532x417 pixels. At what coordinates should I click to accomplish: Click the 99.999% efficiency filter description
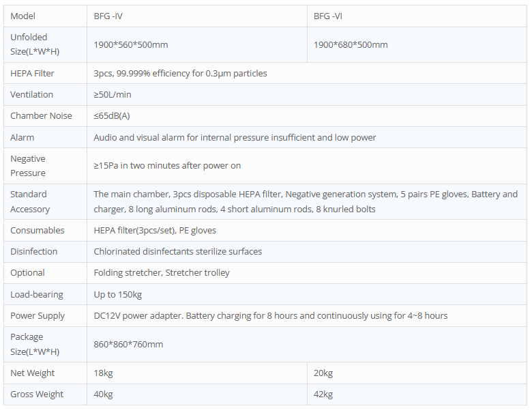pos(180,73)
